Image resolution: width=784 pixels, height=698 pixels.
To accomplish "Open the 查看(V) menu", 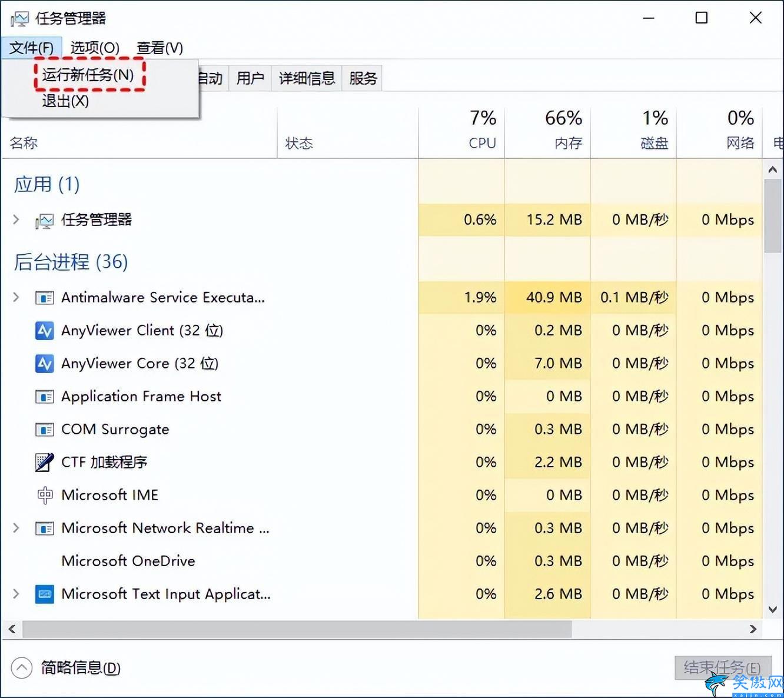I will (x=160, y=48).
